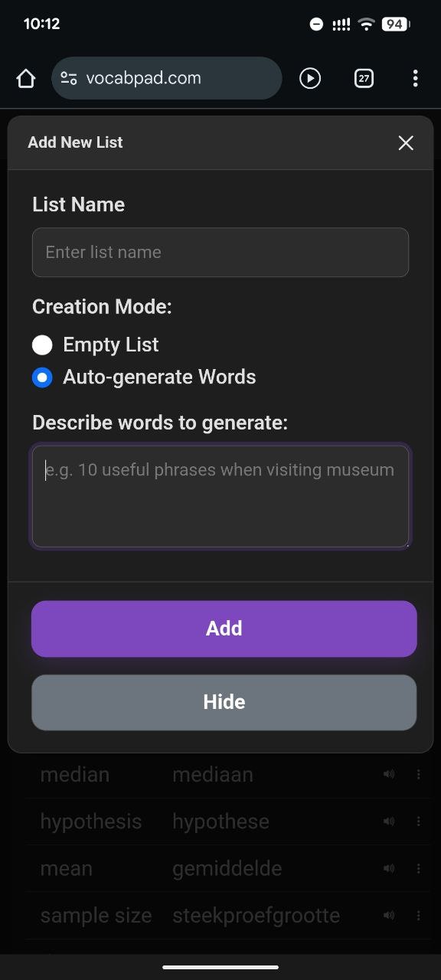Tap "Hide" to dismiss the dialog

pyautogui.click(x=224, y=701)
